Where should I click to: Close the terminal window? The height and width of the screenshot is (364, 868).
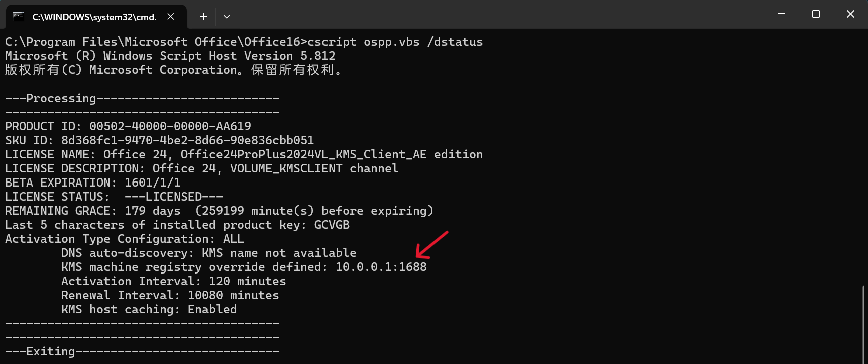(x=850, y=14)
